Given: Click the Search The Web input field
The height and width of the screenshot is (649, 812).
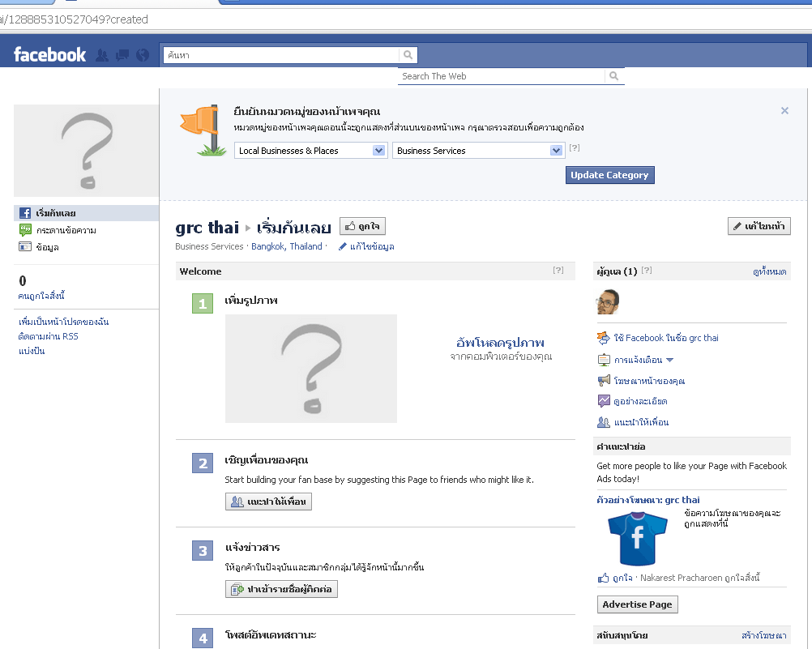Looking at the screenshot, I should point(502,76).
